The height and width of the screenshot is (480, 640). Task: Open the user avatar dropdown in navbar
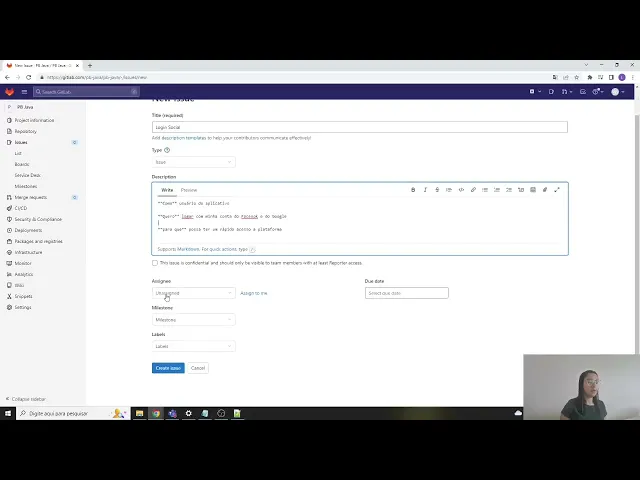pyautogui.click(x=618, y=92)
